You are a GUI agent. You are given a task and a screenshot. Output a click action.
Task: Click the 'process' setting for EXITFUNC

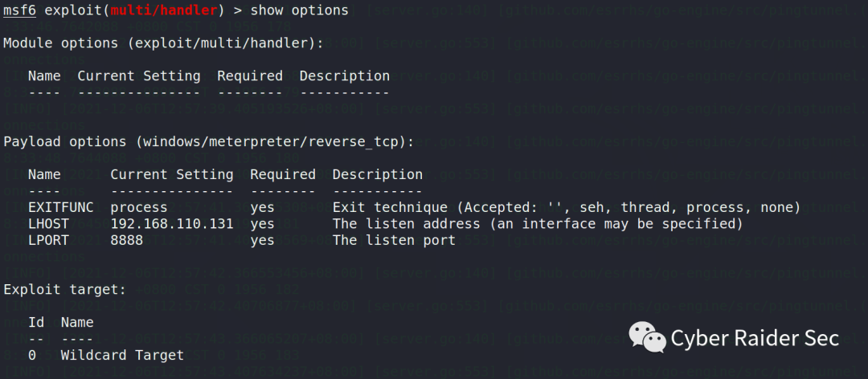tap(139, 208)
